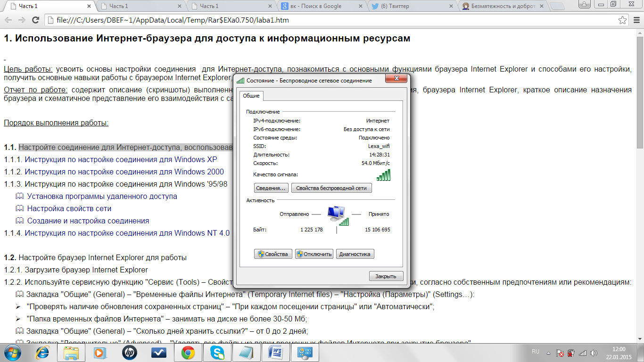Image resolution: width=644 pixels, height=362 pixels.
Task: Reload the page with the refresh icon
Action: click(35, 20)
